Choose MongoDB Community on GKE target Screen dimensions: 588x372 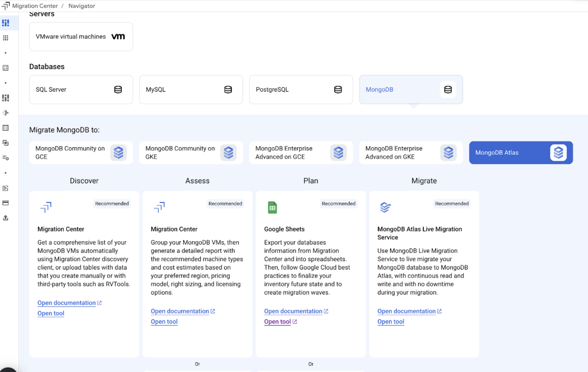pyautogui.click(x=191, y=153)
